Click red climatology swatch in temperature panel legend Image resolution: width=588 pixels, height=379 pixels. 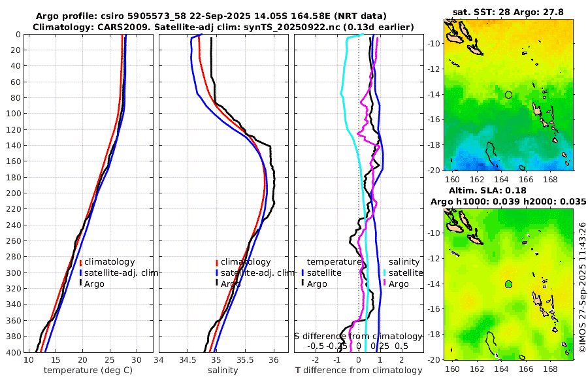pyautogui.click(x=80, y=262)
